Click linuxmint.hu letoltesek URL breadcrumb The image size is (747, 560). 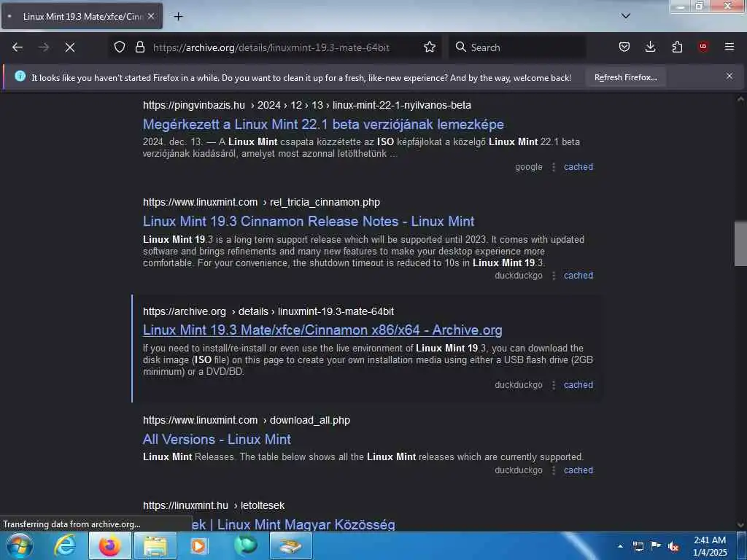pyautogui.click(x=214, y=506)
